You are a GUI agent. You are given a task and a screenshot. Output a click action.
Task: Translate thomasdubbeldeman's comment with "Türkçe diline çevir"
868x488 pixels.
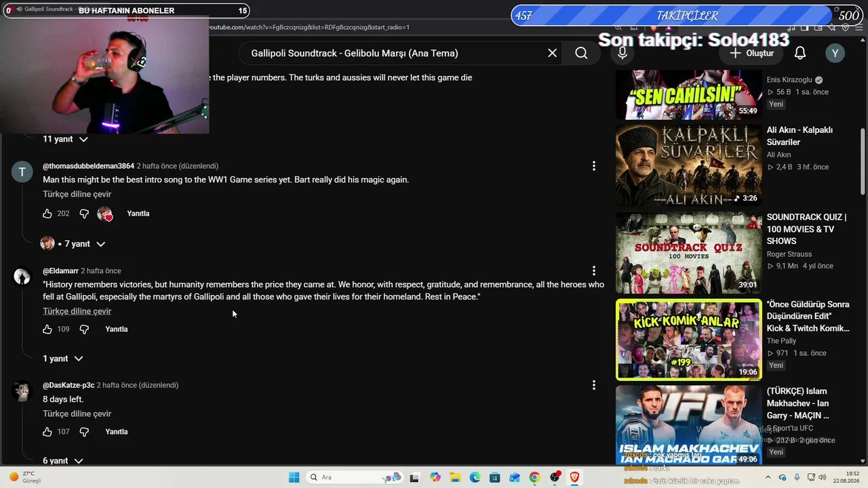(77, 195)
